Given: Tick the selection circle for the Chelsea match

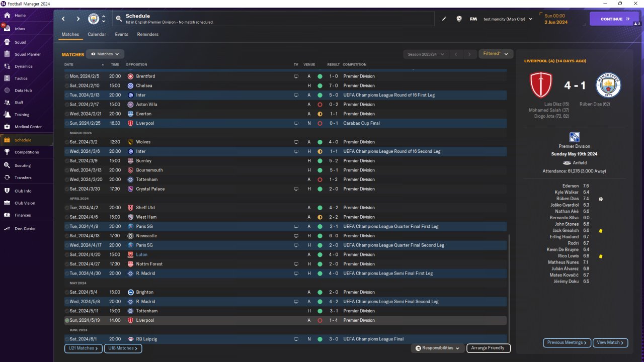Looking at the screenshot, I should 67,86.
